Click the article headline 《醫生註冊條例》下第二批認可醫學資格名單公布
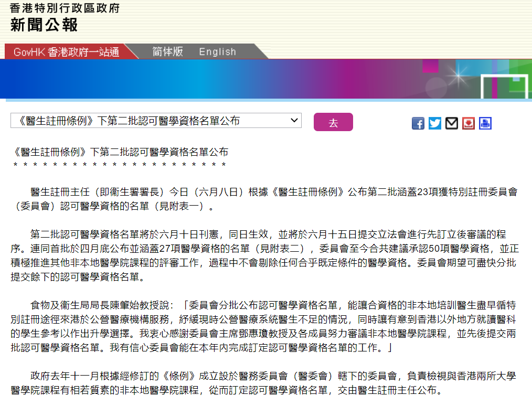The image size is (532, 406). [x=120, y=152]
